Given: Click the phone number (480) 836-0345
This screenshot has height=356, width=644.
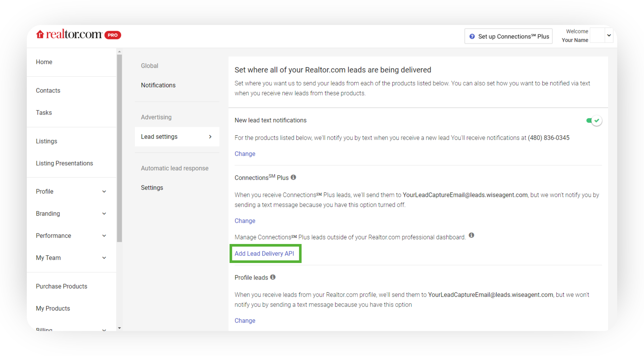Looking at the screenshot, I should click(x=549, y=138).
